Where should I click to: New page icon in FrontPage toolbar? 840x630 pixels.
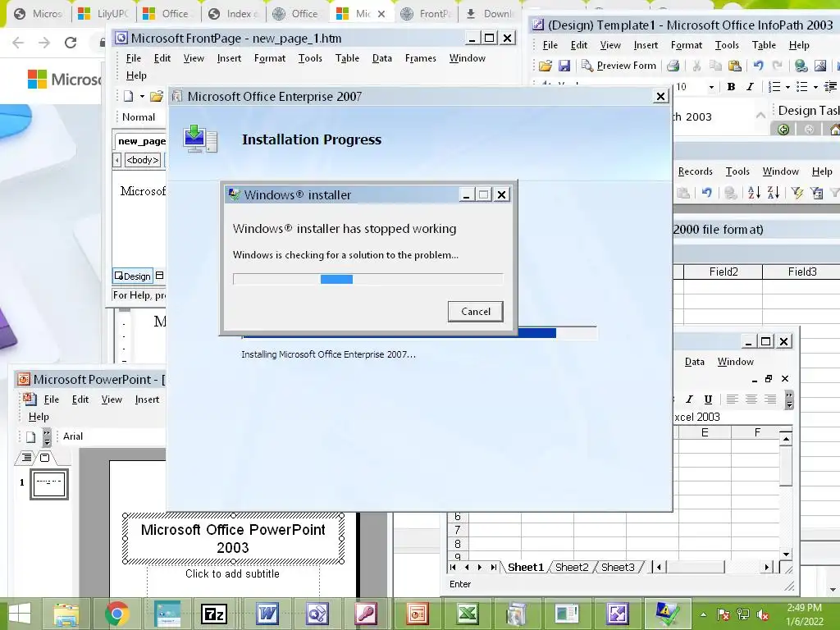click(129, 97)
